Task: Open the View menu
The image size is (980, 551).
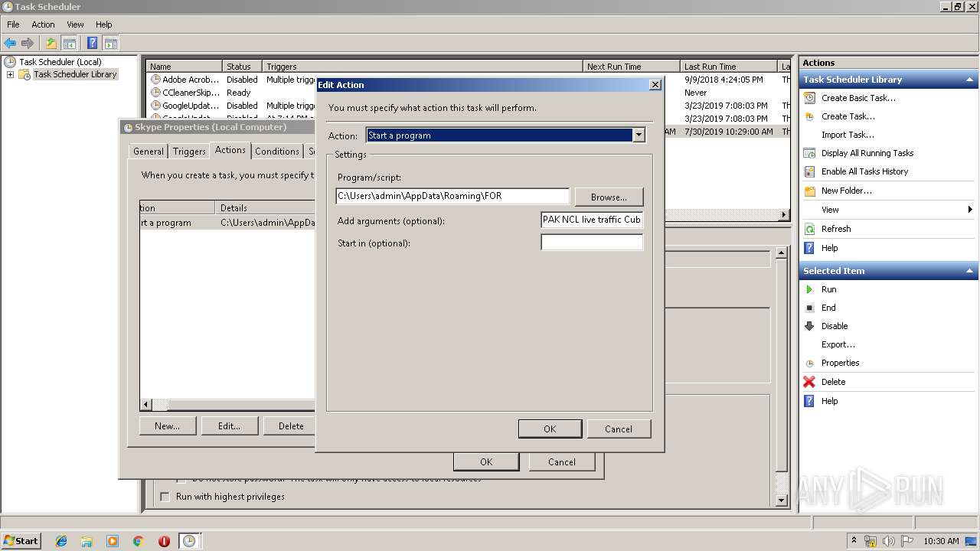Action: [x=75, y=24]
